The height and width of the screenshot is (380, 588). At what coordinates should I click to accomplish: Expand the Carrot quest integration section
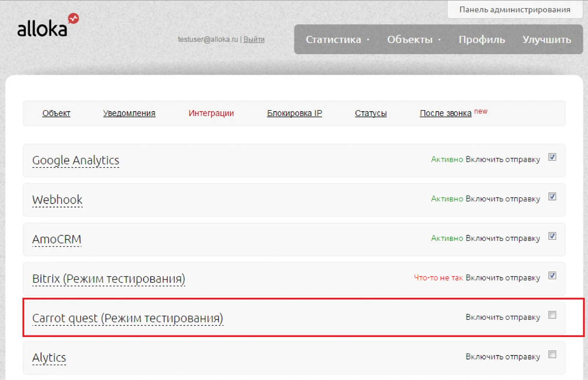[128, 318]
